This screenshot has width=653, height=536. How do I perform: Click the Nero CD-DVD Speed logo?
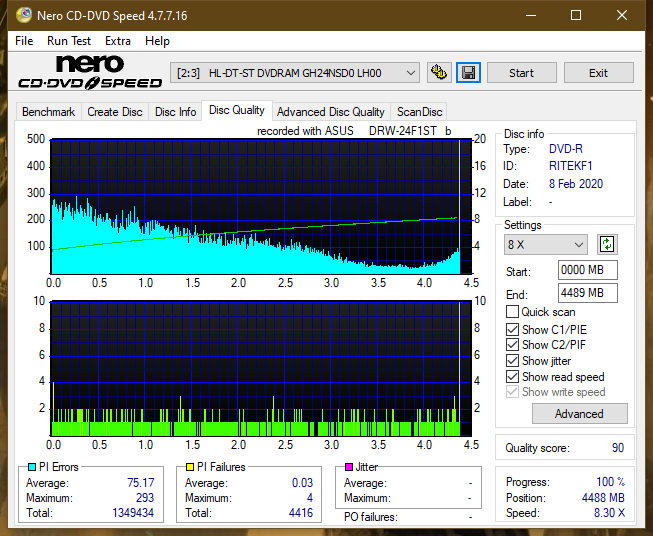point(90,73)
